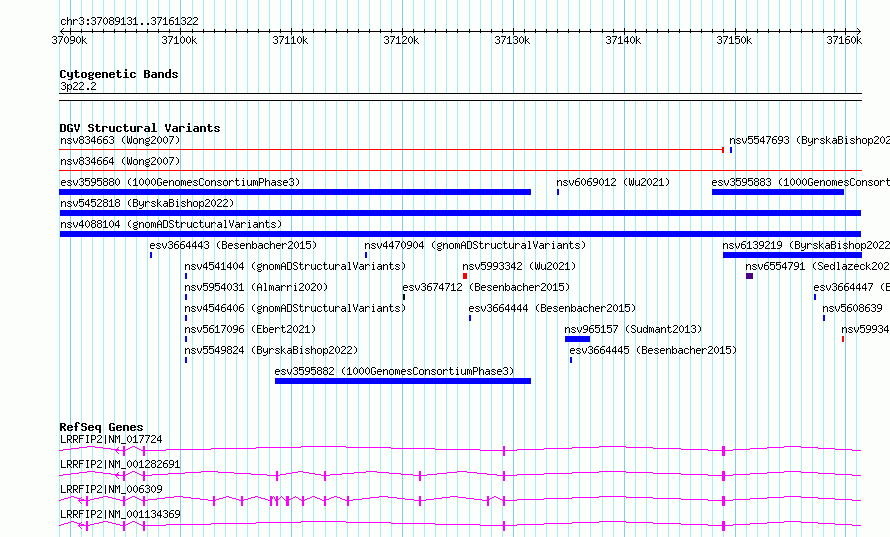Click the 37100k ruler tick label
The image size is (890, 537).
[x=179, y=40]
